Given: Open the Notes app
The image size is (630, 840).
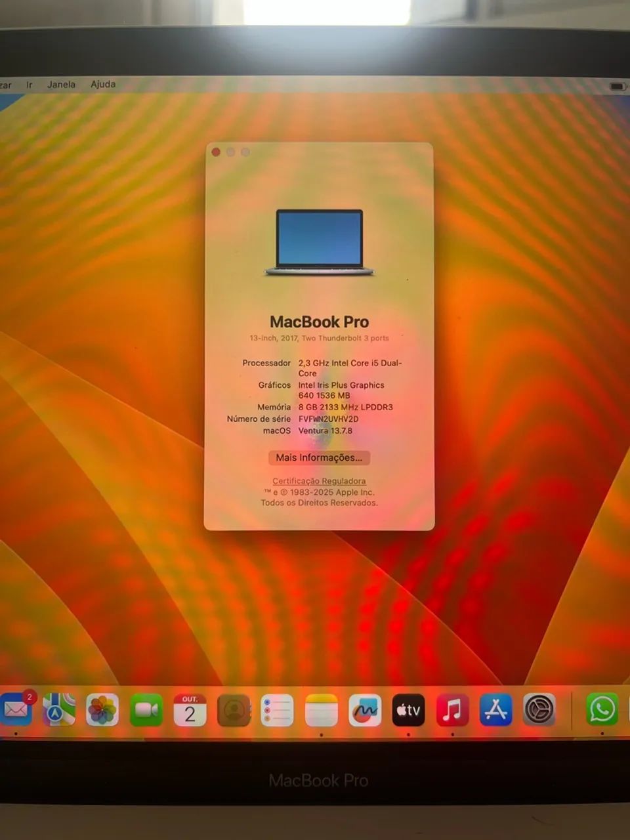Looking at the screenshot, I should pos(321,709).
